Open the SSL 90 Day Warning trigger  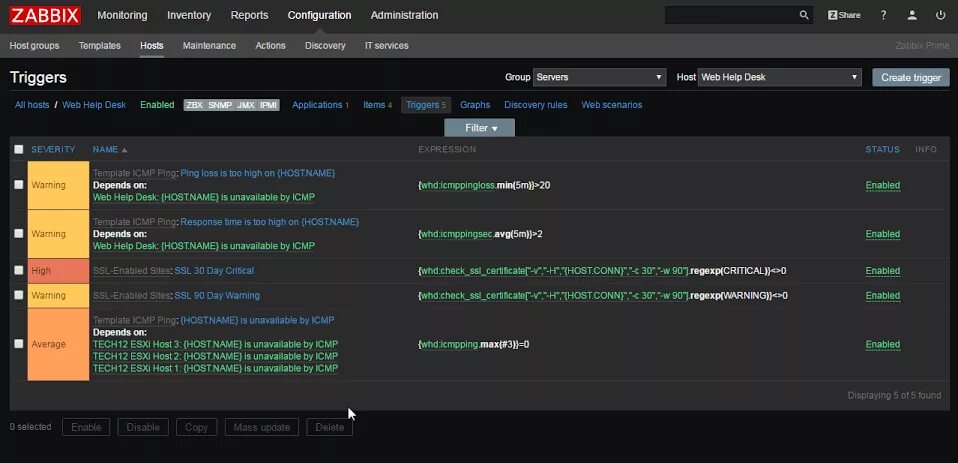coord(217,296)
